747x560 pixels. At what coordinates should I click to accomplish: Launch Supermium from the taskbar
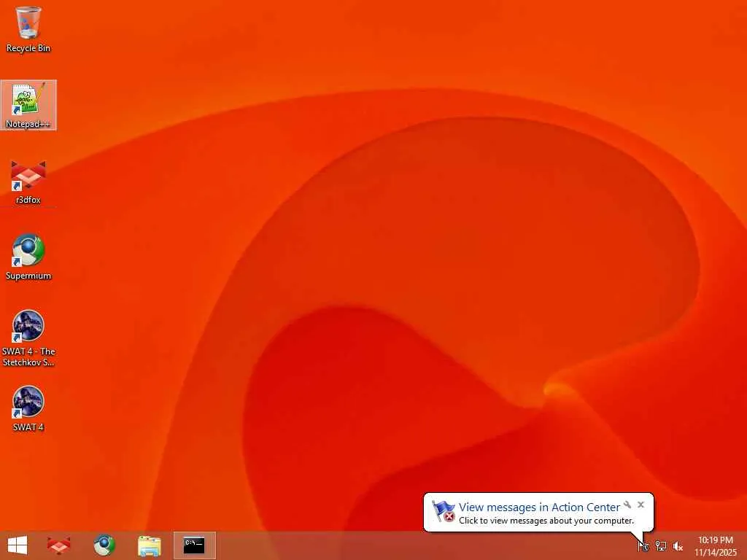click(x=104, y=545)
